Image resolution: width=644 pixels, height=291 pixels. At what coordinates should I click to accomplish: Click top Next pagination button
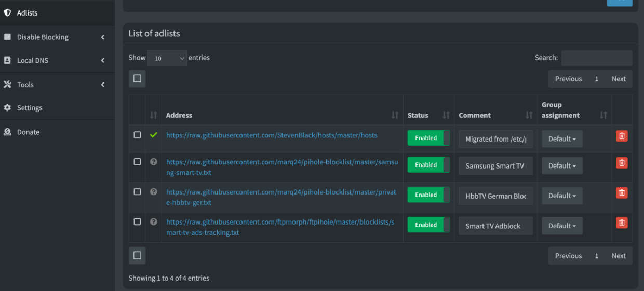(x=619, y=79)
